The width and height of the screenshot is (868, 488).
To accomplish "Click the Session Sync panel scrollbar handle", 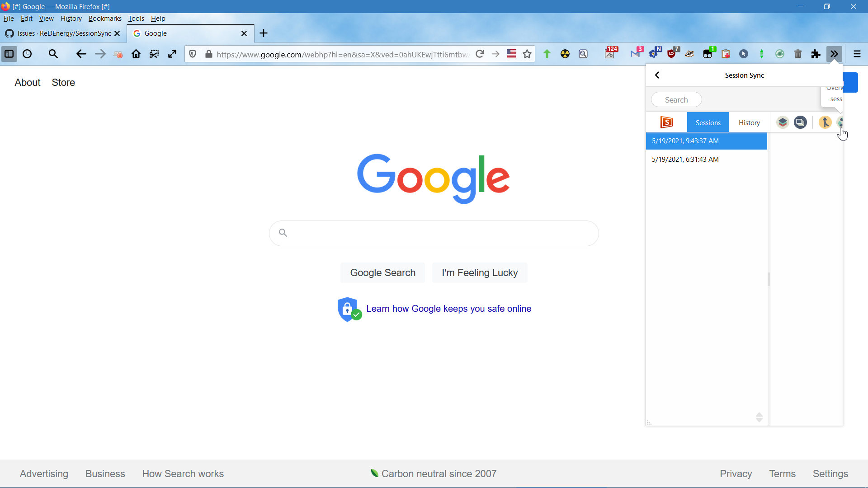I will [x=769, y=279].
